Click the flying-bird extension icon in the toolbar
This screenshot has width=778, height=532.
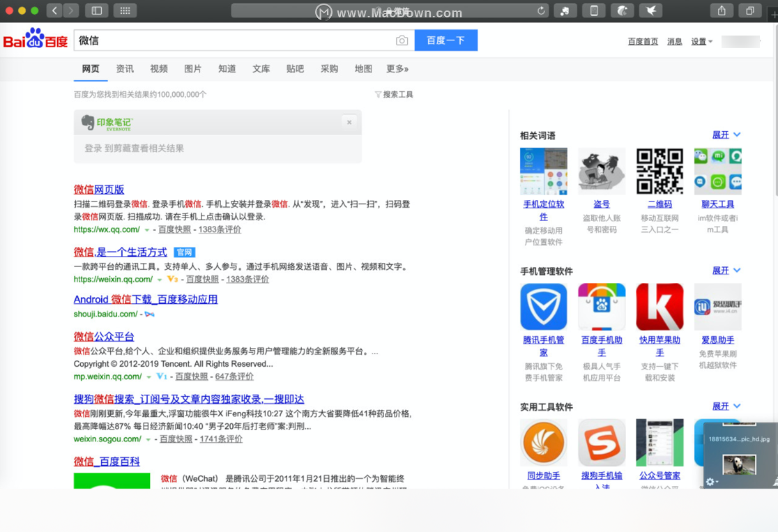tap(651, 10)
